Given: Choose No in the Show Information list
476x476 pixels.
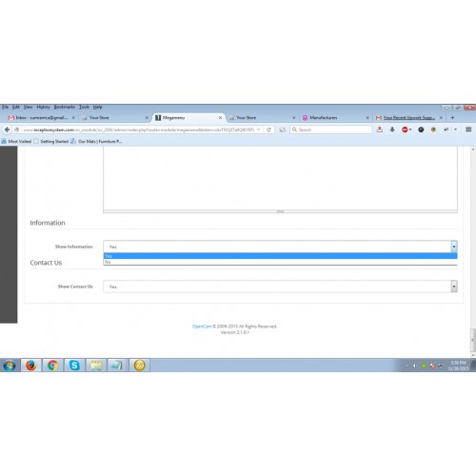Looking at the screenshot, I should (x=280, y=262).
